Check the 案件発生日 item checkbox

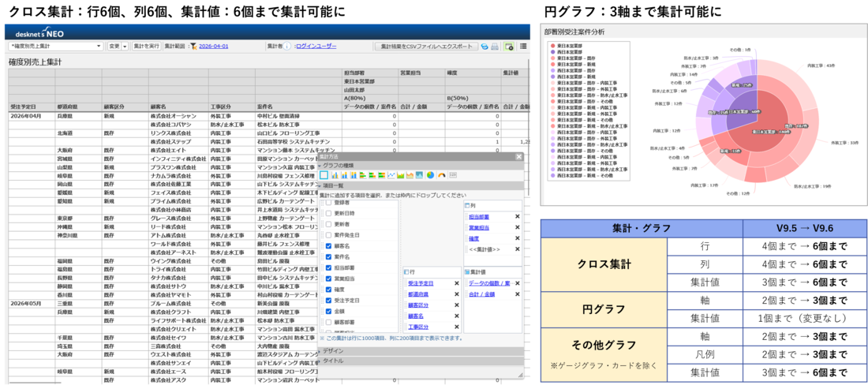click(x=328, y=235)
